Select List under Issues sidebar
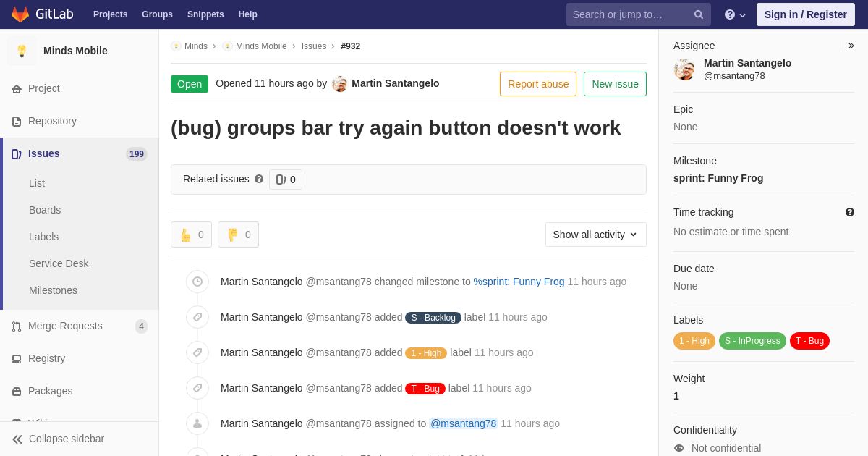Screen dimensions: 868x456 [x=37, y=183]
